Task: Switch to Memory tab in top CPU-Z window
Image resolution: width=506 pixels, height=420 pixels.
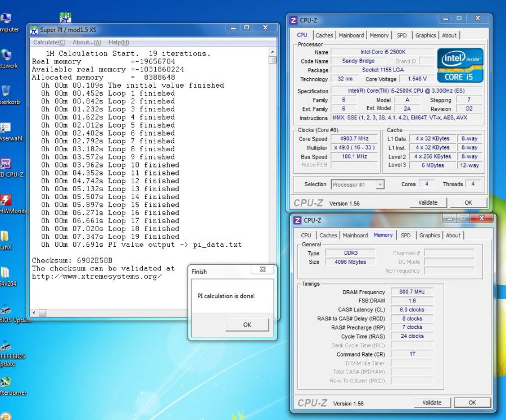Action: [379, 35]
